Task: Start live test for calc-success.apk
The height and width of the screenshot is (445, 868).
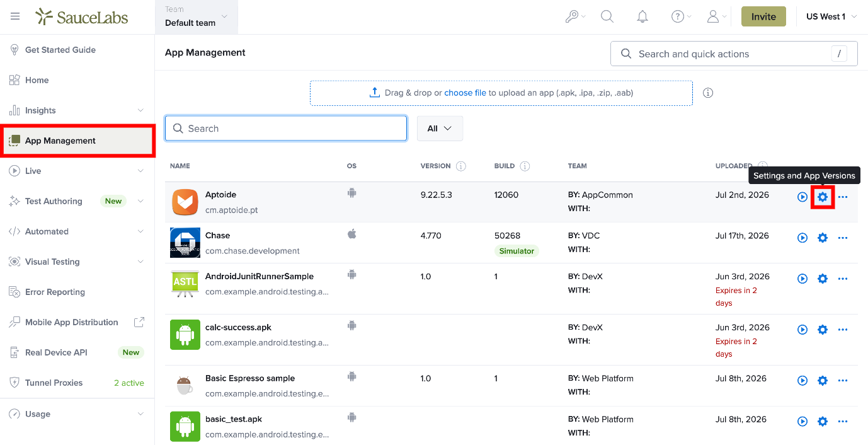Action: pyautogui.click(x=802, y=330)
